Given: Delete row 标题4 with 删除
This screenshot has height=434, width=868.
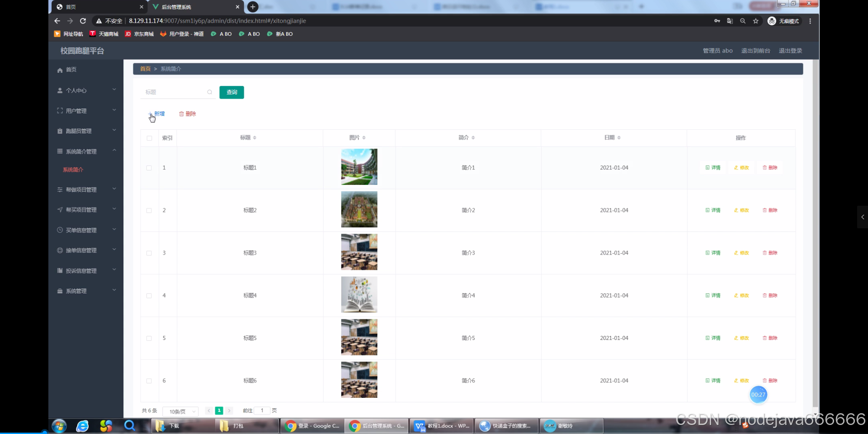Looking at the screenshot, I should click(770, 295).
